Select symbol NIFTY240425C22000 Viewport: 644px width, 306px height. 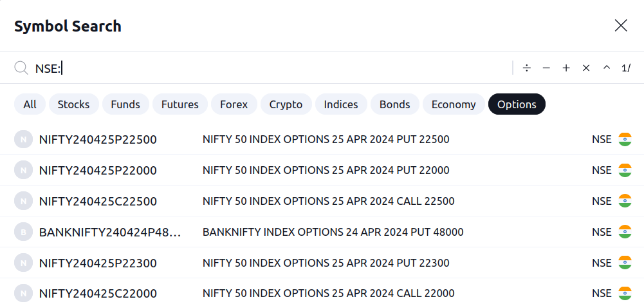[x=98, y=293]
